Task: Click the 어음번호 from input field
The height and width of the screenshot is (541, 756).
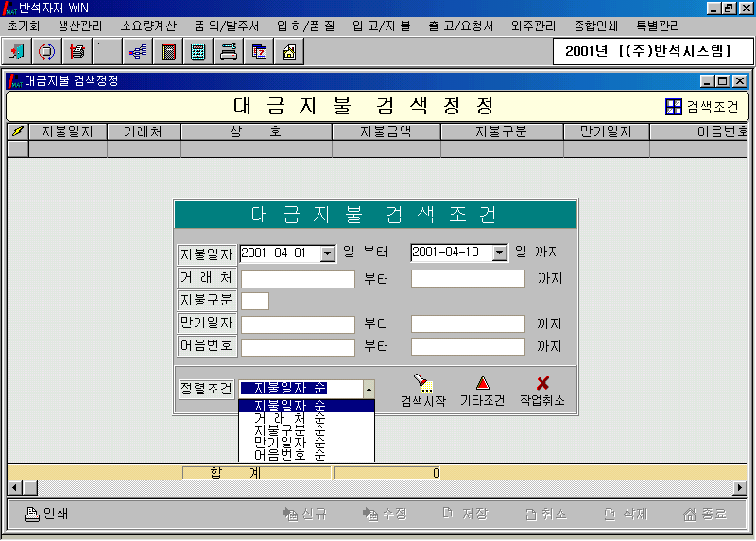Action: 298,347
